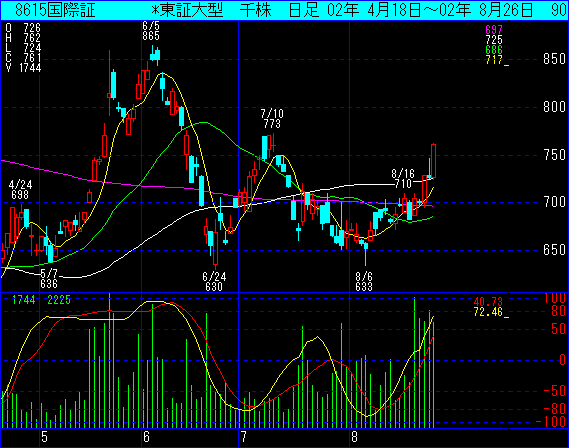
Task: Click the close price value 761
Action: coord(32,57)
